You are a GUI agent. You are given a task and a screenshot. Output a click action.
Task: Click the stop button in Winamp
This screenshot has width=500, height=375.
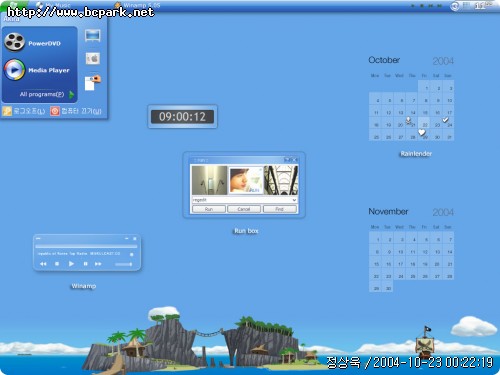click(x=57, y=264)
